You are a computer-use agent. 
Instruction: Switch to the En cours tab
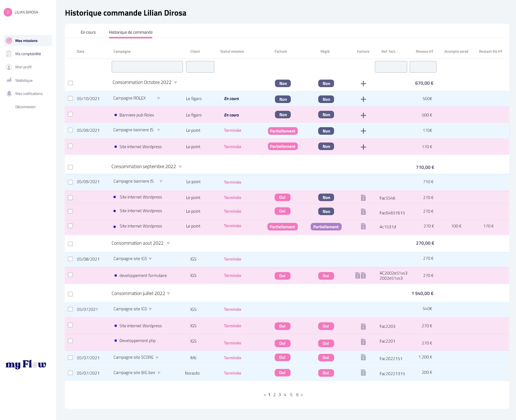pyautogui.click(x=88, y=32)
